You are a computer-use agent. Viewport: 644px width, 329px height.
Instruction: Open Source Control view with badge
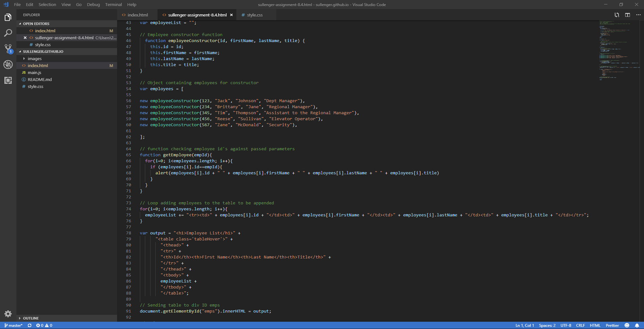(x=8, y=49)
